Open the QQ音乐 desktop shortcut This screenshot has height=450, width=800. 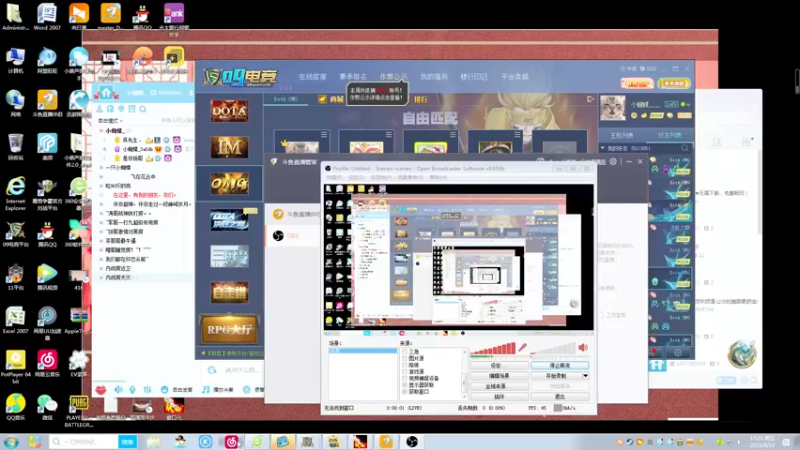click(15, 407)
